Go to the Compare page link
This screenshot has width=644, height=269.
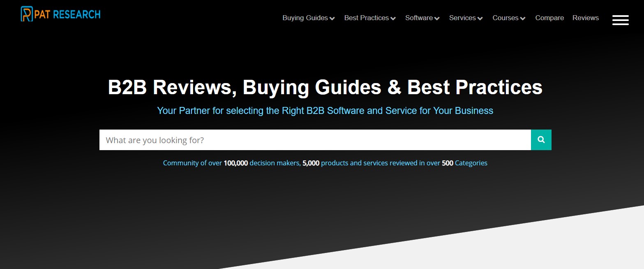click(x=549, y=18)
